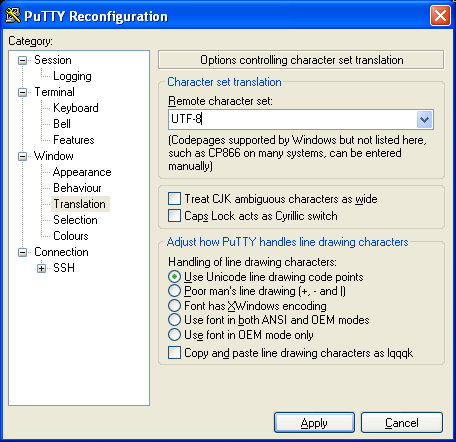The image size is (456, 442).
Task: Open the Appearance category
Action: coord(82,172)
